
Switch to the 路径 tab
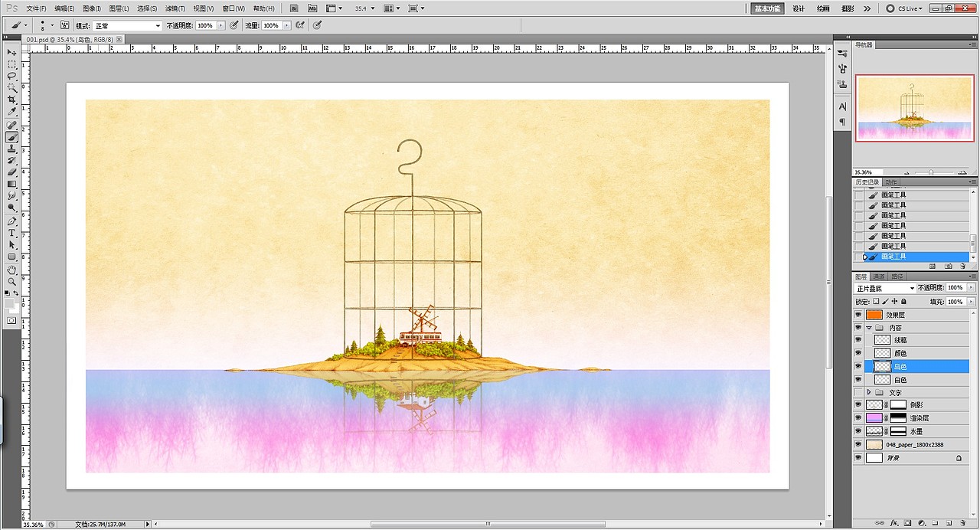(x=897, y=276)
